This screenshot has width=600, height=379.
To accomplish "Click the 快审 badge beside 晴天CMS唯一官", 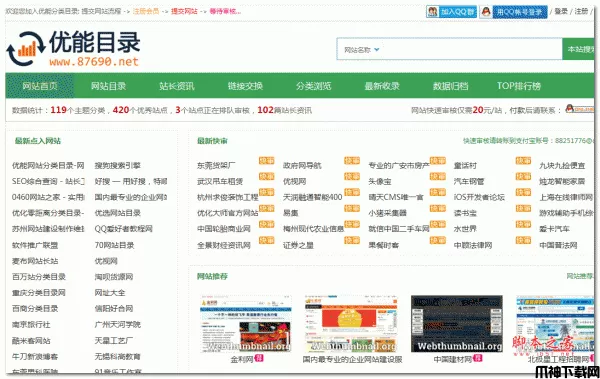I will click(438, 192).
